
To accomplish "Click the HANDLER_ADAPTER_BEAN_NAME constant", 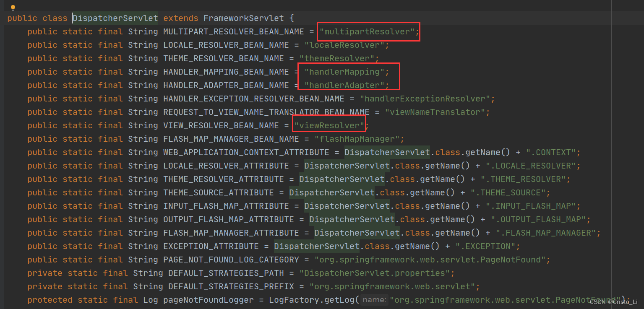I will 226,85.
